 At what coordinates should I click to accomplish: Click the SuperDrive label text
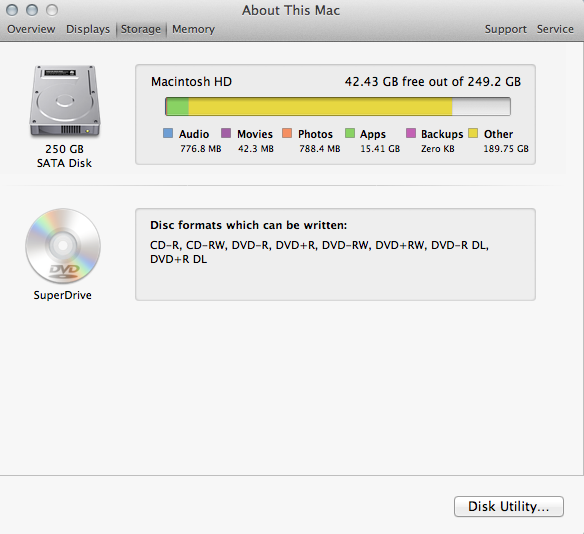pos(63,295)
